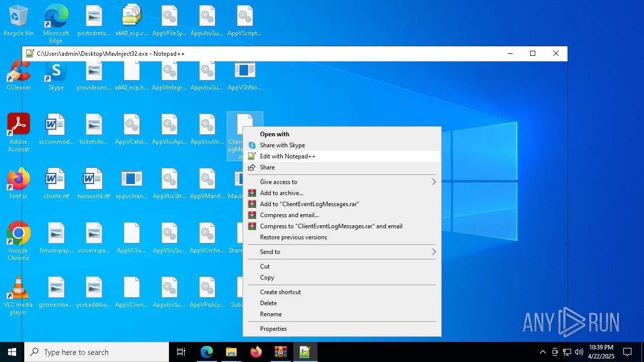The image size is (644, 362).
Task: Select the AppVPolicy... file icon
Action: click(x=207, y=293)
